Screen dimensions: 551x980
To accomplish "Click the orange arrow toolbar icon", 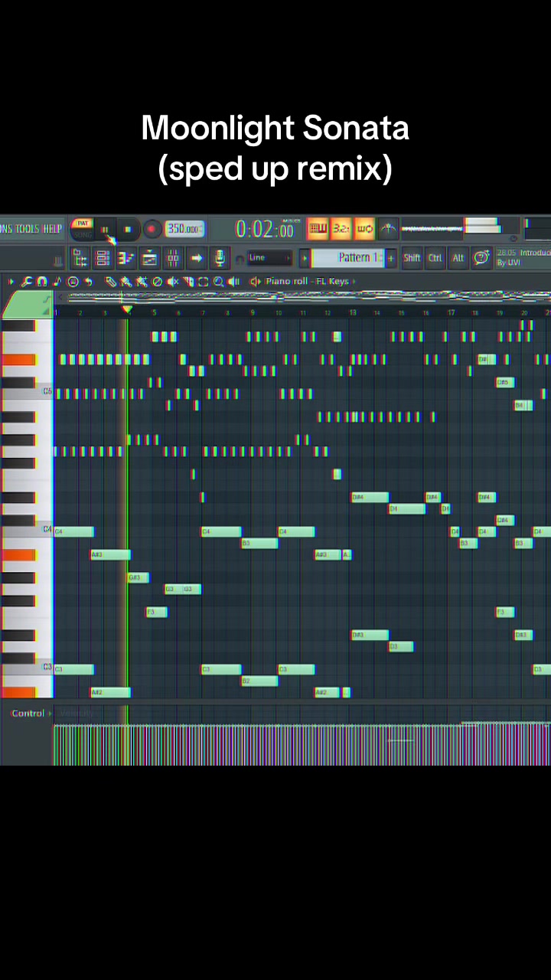I will pos(197,257).
